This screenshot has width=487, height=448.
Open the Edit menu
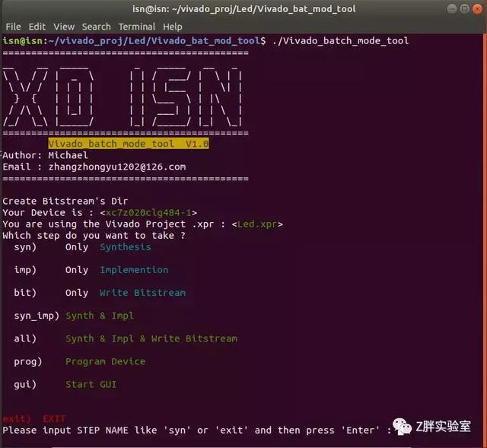[x=37, y=27]
